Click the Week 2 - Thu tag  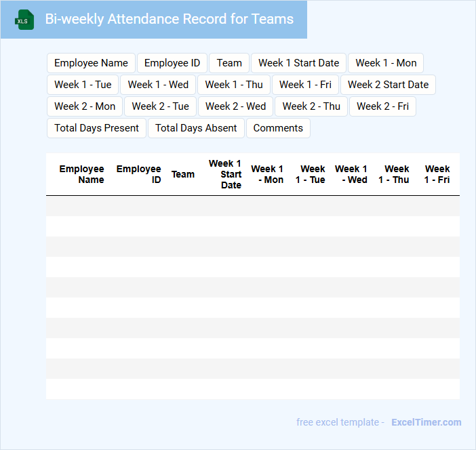click(x=311, y=106)
